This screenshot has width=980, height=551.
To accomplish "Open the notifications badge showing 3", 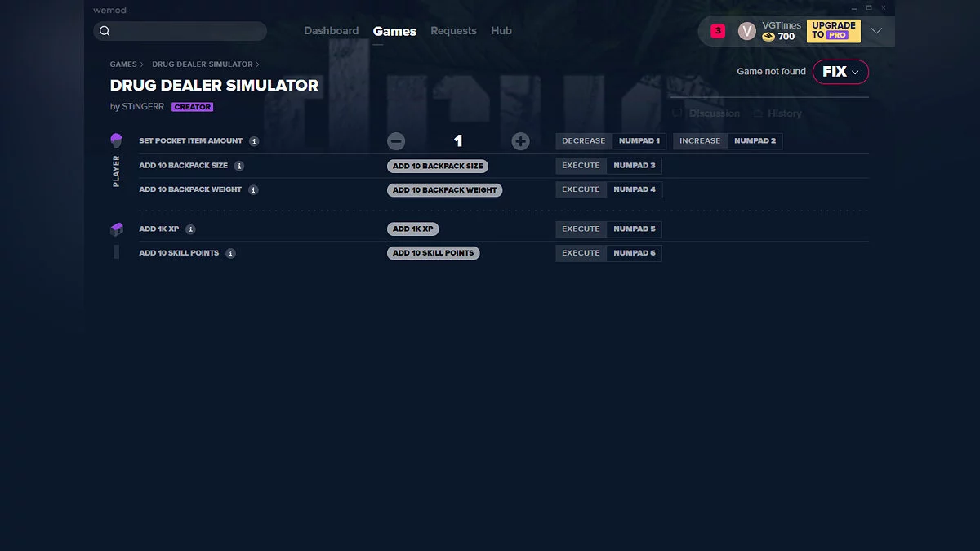I will tap(718, 31).
